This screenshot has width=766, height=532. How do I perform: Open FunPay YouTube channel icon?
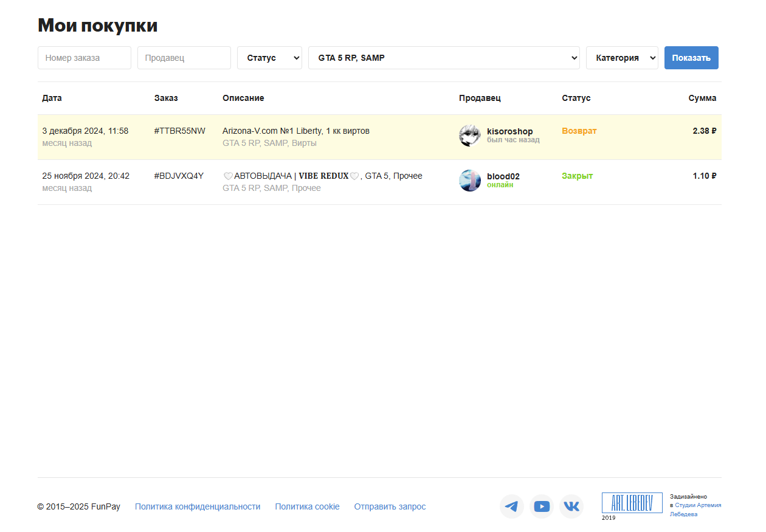[x=542, y=506]
